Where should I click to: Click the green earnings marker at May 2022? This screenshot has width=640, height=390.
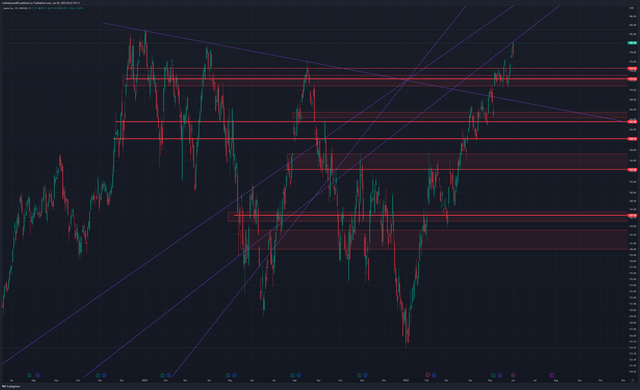click(x=228, y=375)
